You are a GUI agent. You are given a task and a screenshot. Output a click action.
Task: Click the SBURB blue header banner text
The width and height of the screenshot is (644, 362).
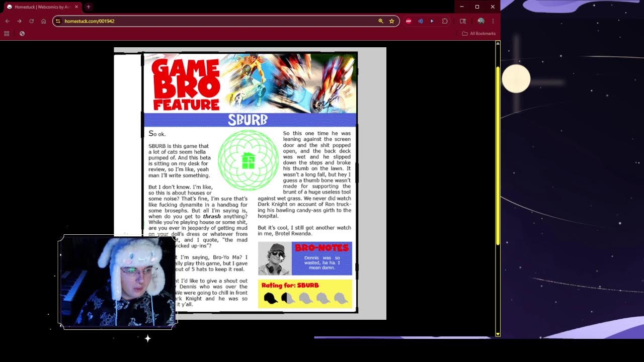point(248,120)
